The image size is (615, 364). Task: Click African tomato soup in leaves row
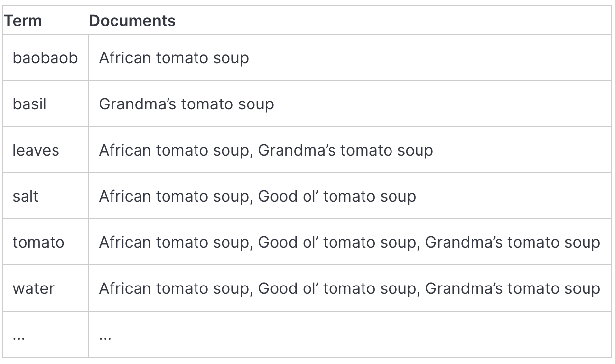coord(174,150)
